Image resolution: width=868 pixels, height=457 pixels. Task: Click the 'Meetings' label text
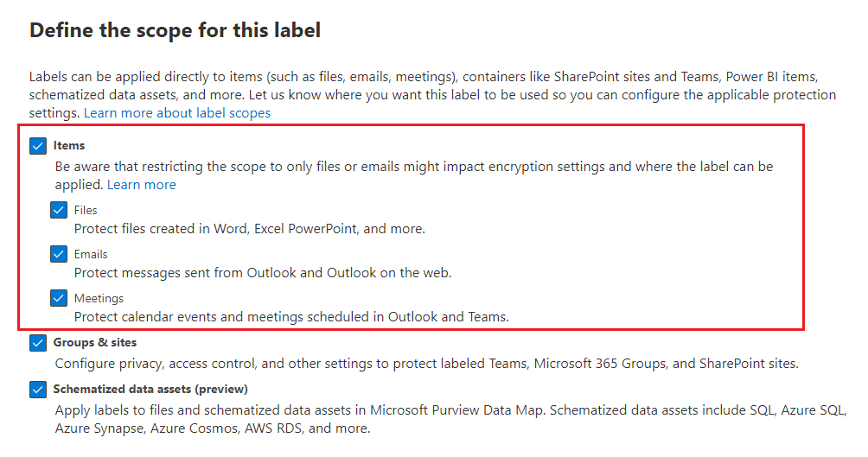[x=99, y=298]
